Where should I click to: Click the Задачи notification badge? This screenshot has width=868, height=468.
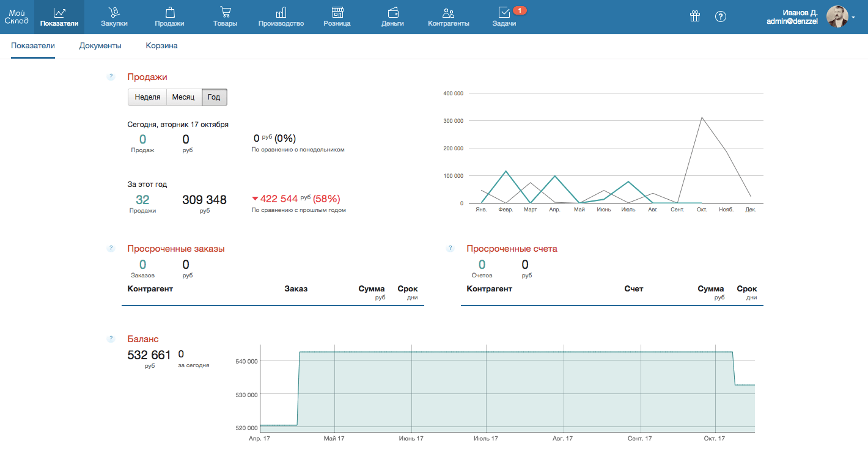(x=520, y=10)
